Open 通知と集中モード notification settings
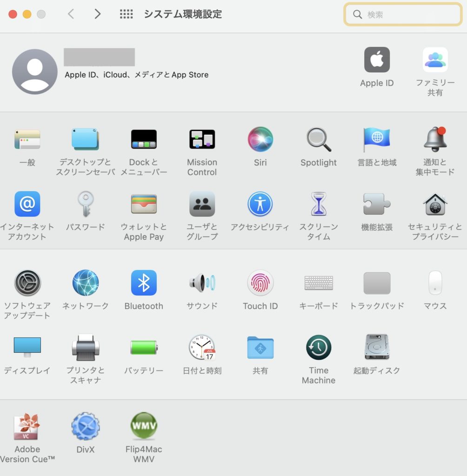Viewport: 467px width, 476px height. 435,139
